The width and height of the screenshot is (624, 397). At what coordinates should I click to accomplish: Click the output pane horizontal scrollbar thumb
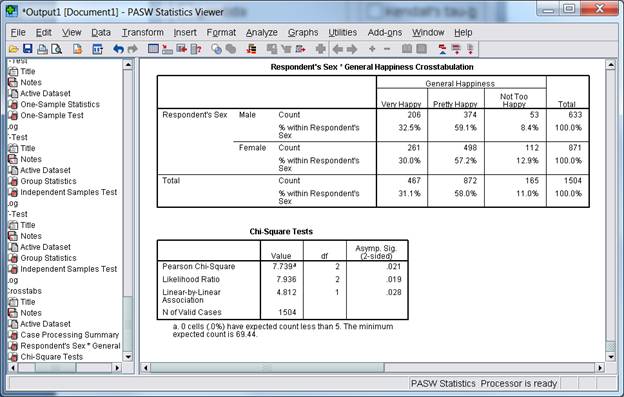[x=267, y=368]
